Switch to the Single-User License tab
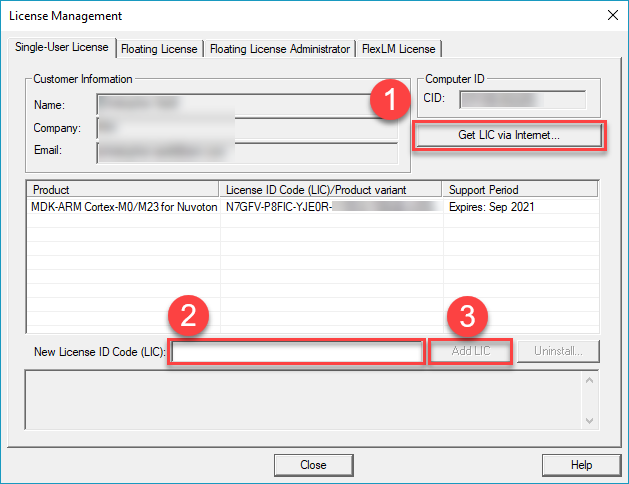 [62, 48]
